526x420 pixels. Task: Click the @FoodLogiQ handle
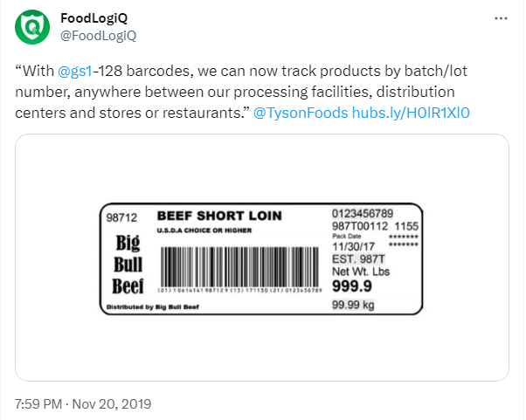[98, 35]
